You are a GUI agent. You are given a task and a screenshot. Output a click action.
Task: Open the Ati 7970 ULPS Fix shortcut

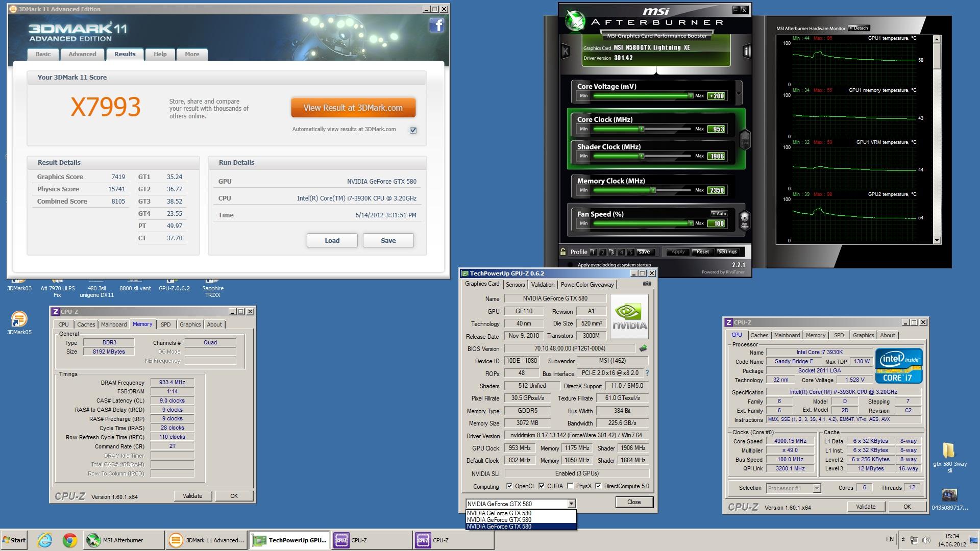click(x=58, y=288)
